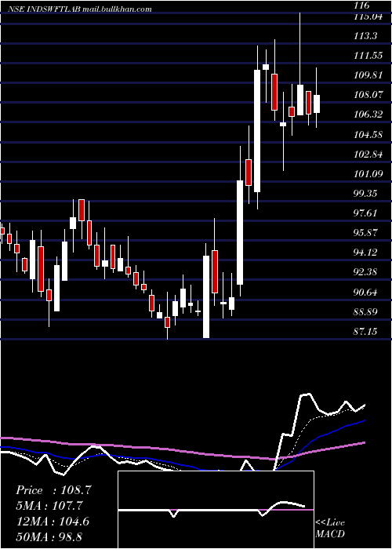Click the 88.89 price axis label
This screenshot has height=549, width=392.
pyautogui.click(x=366, y=311)
